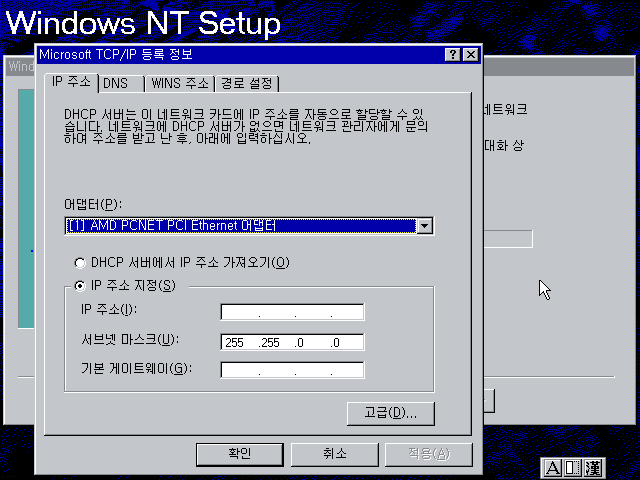640x480 pixels.
Task: Click the 서브넷 마스크 field showing 255.255.0.0
Action: pos(292,342)
